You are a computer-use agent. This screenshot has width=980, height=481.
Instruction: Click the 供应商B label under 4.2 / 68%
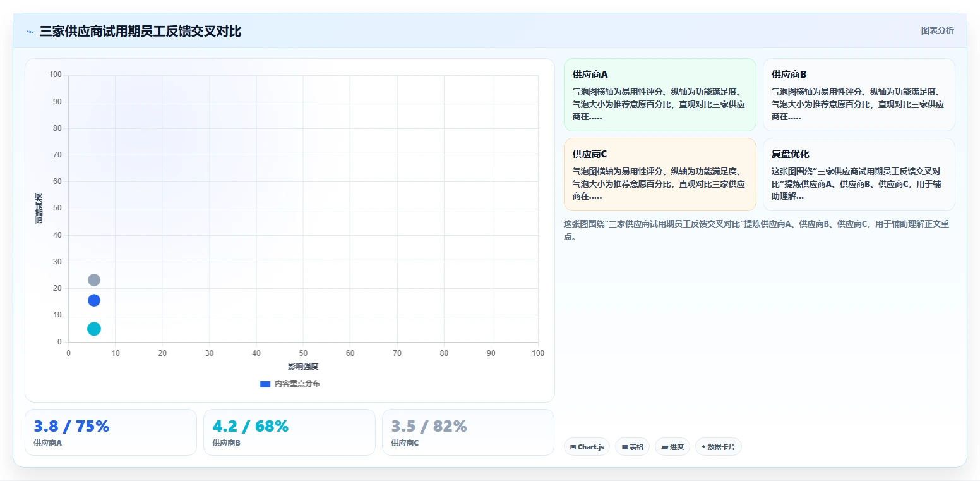(x=226, y=443)
